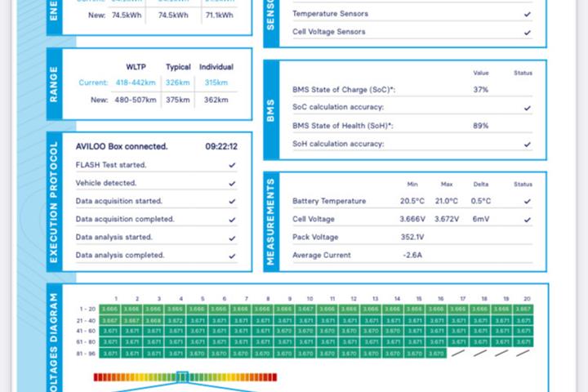Click the "Min" column header in Measurements
Viewport: 588px width, 392px height.
coord(412,185)
